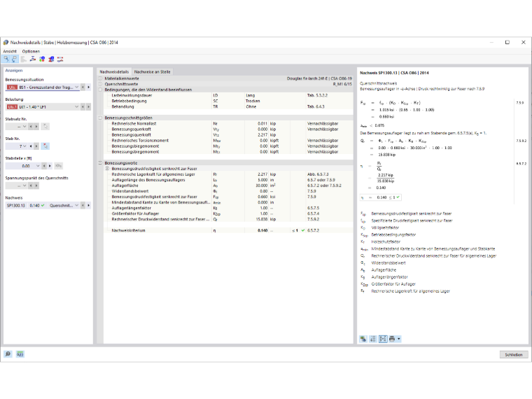The width and height of the screenshot is (532, 399).
Task: Open the Stabstelle x dropdown showing 0.00
Action: [38, 166]
